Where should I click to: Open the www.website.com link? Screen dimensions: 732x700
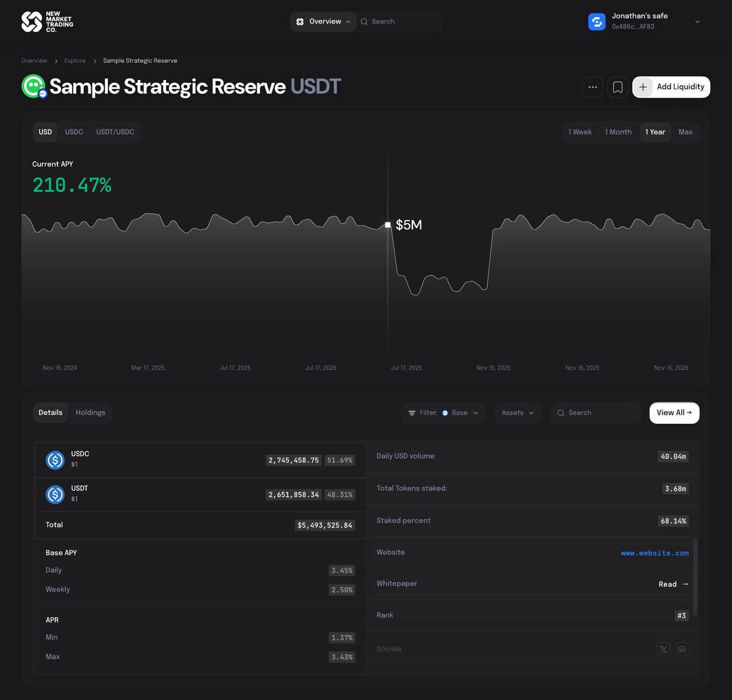coord(655,553)
